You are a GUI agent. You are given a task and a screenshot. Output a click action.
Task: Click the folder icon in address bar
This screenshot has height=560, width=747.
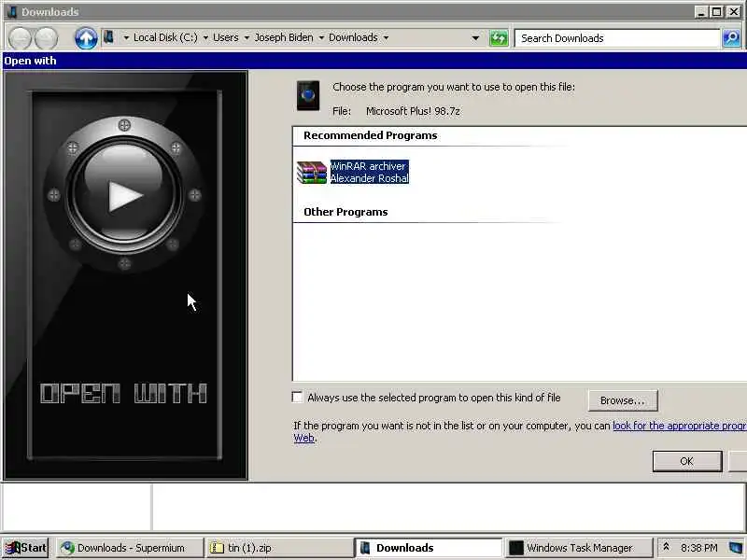[109, 37]
